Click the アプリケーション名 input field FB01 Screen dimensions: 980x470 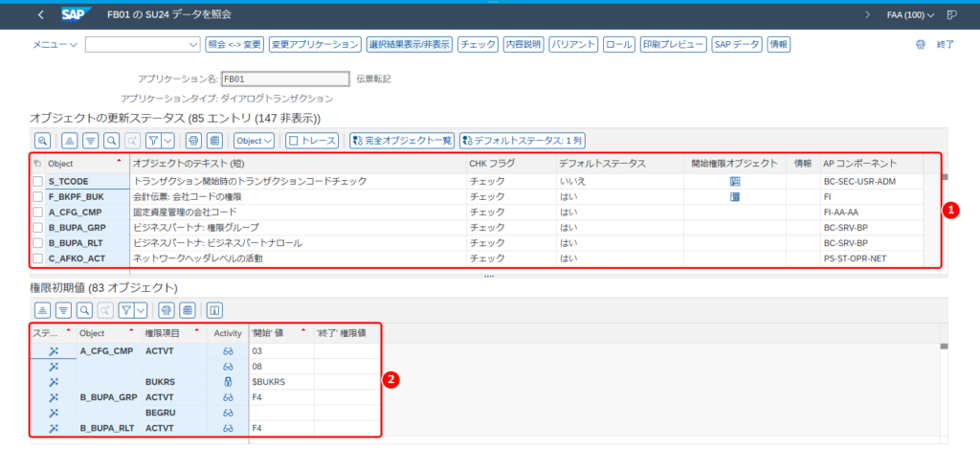(285, 78)
